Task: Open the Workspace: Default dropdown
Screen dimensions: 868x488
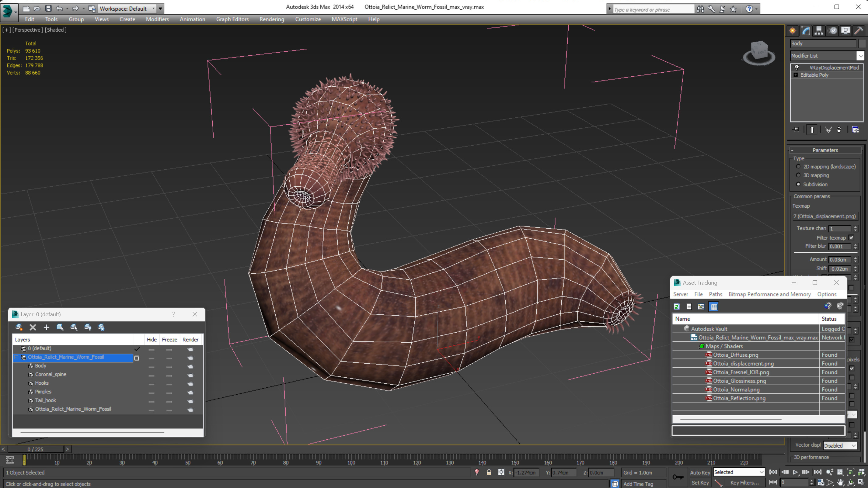Action: click(128, 9)
